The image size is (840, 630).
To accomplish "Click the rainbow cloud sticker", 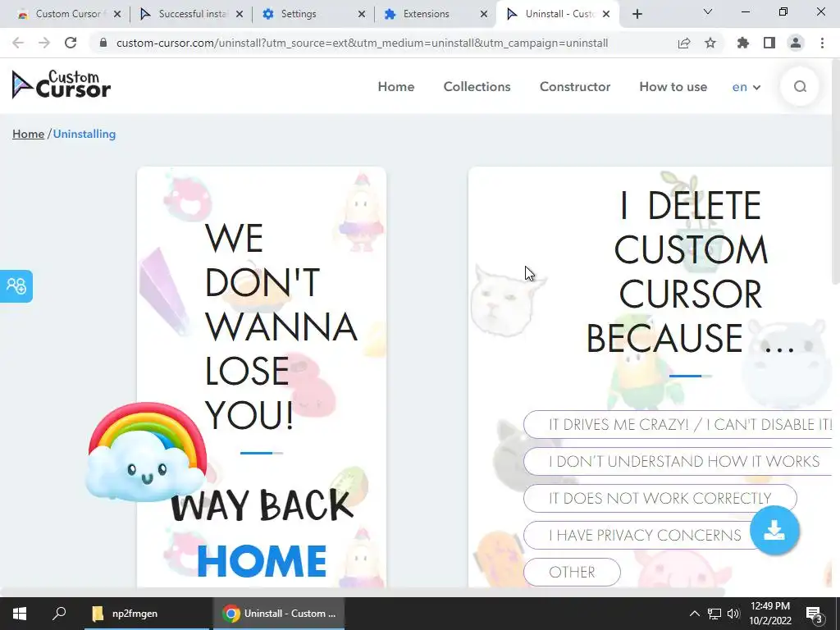I will (146, 452).
